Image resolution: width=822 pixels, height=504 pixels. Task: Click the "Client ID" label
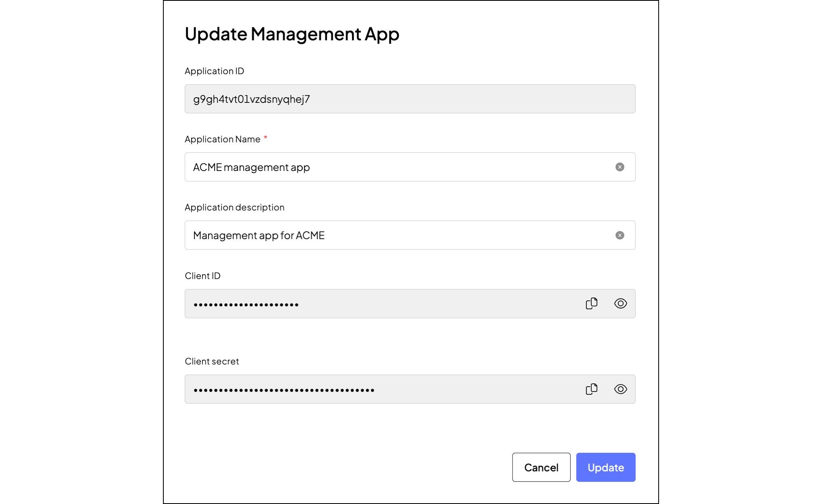coord(202,276)
